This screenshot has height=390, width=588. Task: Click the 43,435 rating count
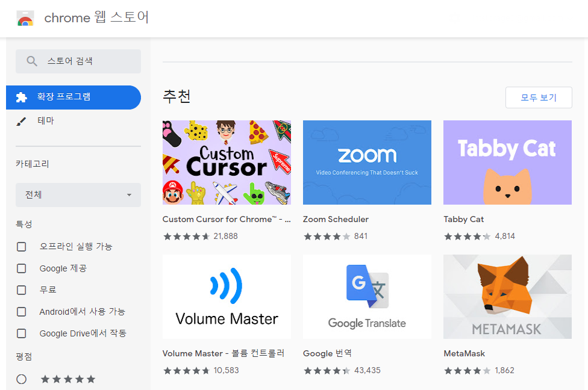click(x=367, y=370)
